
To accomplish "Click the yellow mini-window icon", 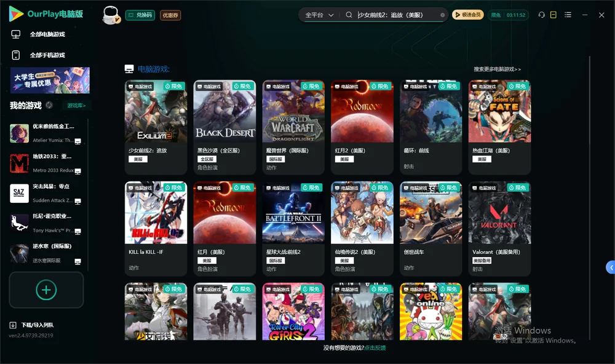I will [553, 15].
